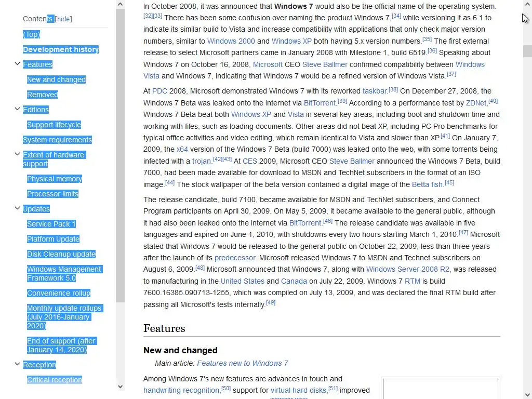The image size is (532, 399).
Task: Open Processor limits contents entry
Action: point(52,194)
